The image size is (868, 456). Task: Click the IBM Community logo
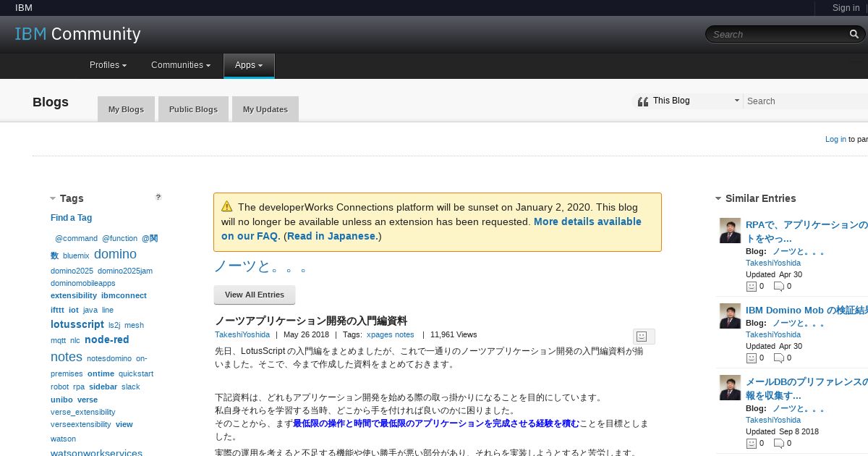[x=78, y=34]
